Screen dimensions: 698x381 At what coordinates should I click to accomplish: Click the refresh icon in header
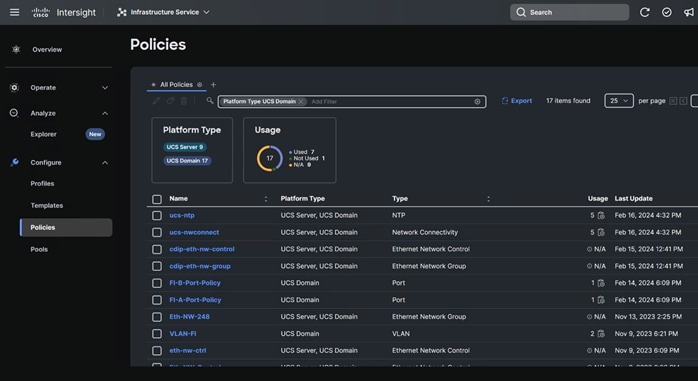[x=645, y=12]
